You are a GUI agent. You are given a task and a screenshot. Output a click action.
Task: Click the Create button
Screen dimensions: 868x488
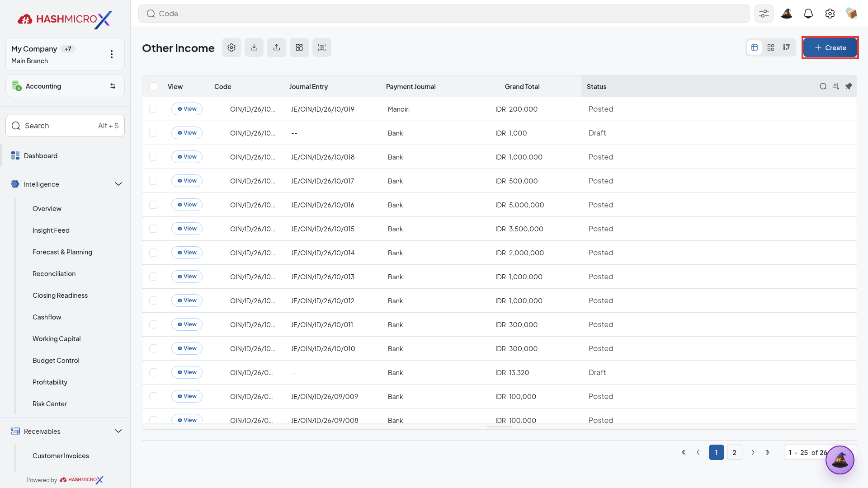pos(830,47)
